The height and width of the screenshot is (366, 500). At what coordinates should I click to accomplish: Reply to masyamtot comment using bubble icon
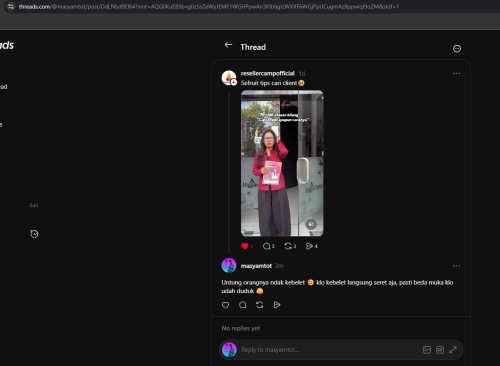[243, 305]
